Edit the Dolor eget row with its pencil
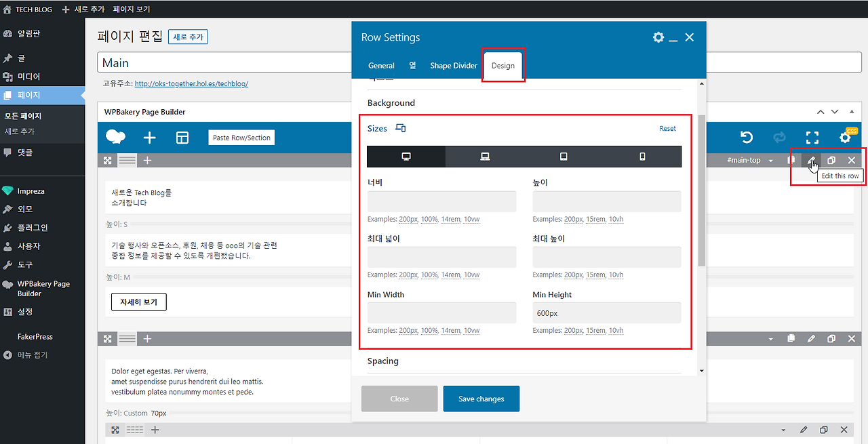The width and height of the screenshot is (868, 444). coord(811,339)
